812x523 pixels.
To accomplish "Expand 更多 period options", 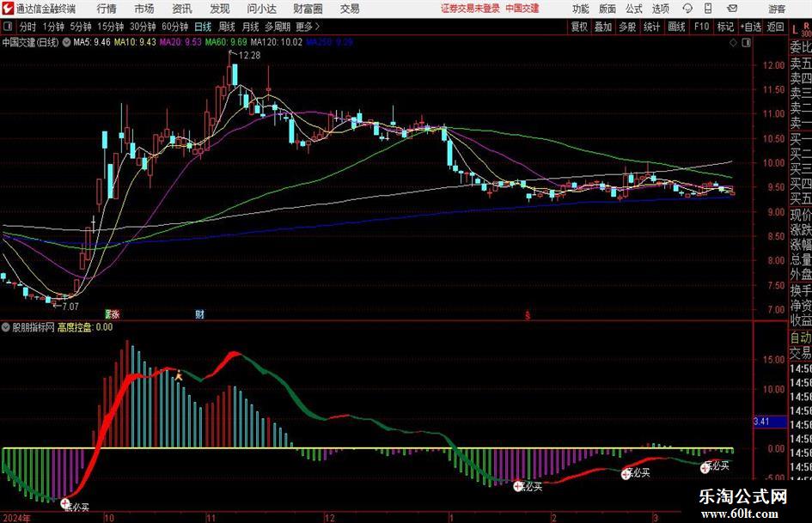I will (x=308, y=27).
